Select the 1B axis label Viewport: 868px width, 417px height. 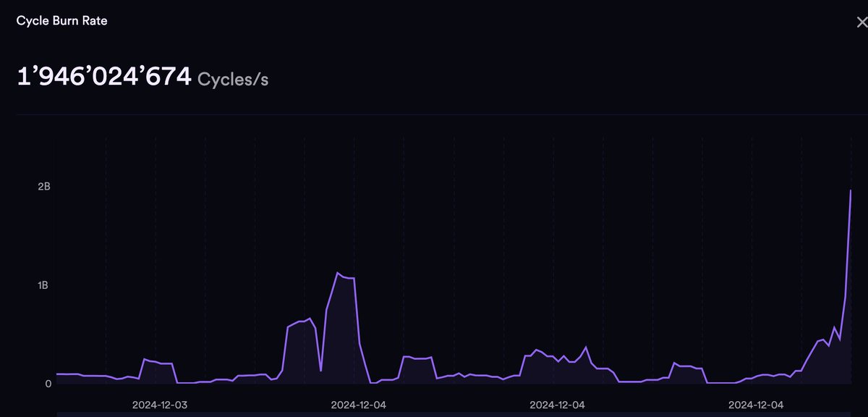(42, 285)
